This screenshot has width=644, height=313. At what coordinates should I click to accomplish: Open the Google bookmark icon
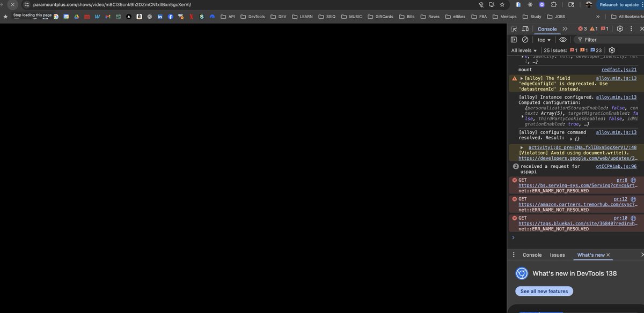[x=56, y=17]
